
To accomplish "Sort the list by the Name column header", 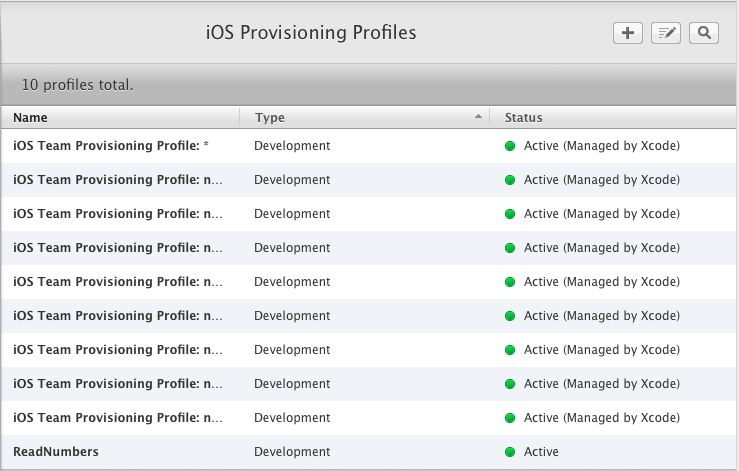I will 30,117.
